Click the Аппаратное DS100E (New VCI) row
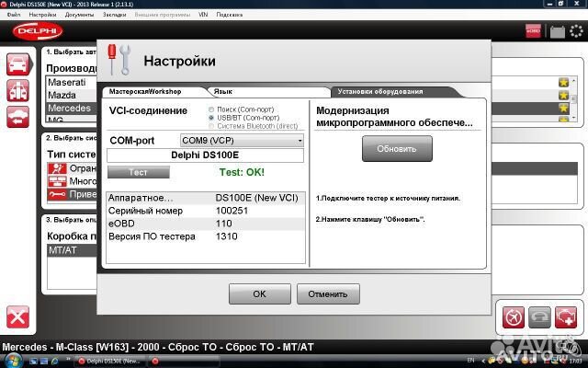The width and height of the screenshot is (588, 368). tap(206, 198)
